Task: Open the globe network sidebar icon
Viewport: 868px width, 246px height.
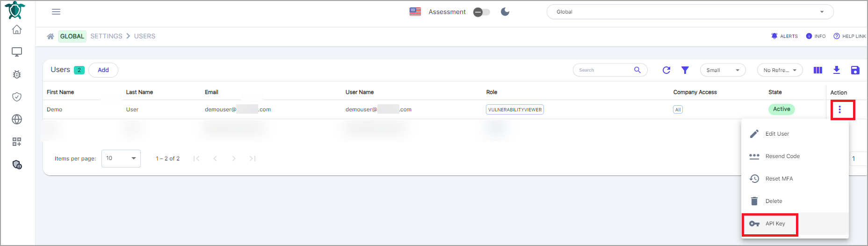Action: tap(17, 119)
